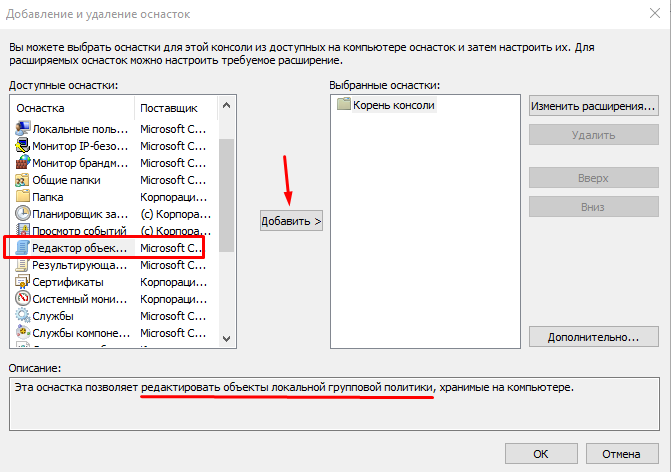
Task: Click the Поставщик column header
Action: (x=176, y=108)
